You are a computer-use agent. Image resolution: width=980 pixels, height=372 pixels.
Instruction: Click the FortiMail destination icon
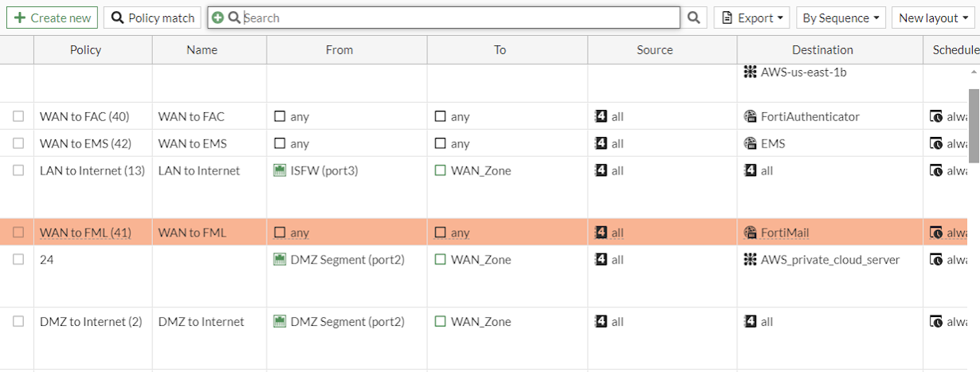(x=750, y=233)
